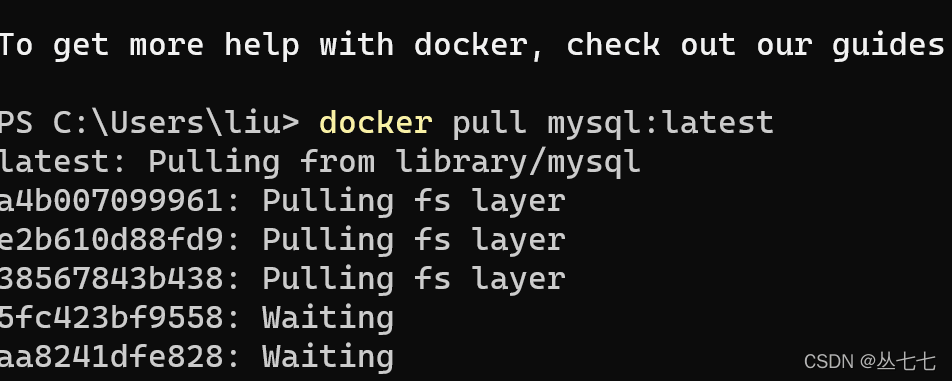952x381 pixels.
Task: Click 'Pulling fs layer' status of e2b610d88fd9
Action: coord(413,241)
